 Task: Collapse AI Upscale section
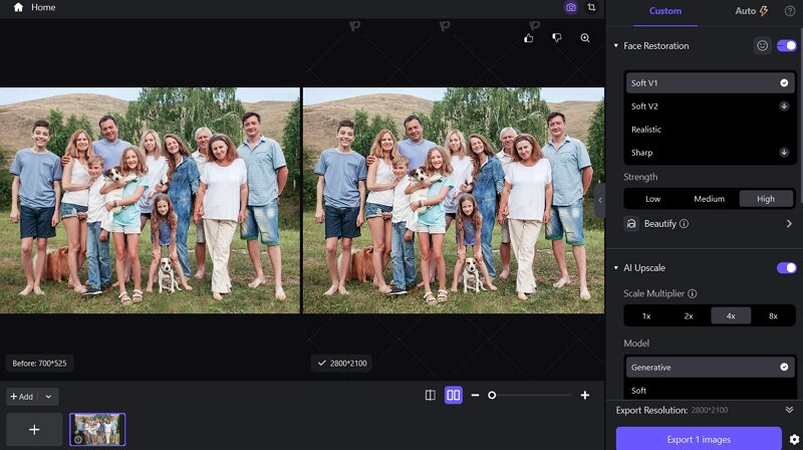pos(616,268)
